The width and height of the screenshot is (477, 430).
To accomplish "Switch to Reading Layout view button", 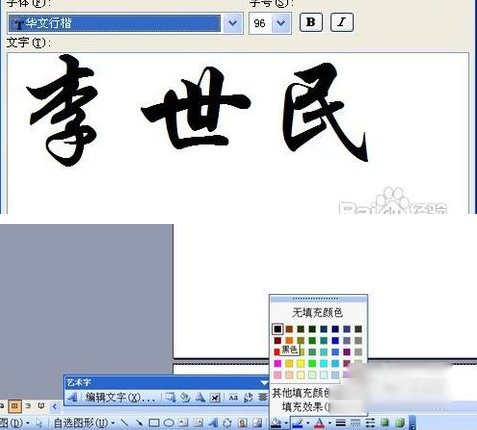I will pos(41,406).
